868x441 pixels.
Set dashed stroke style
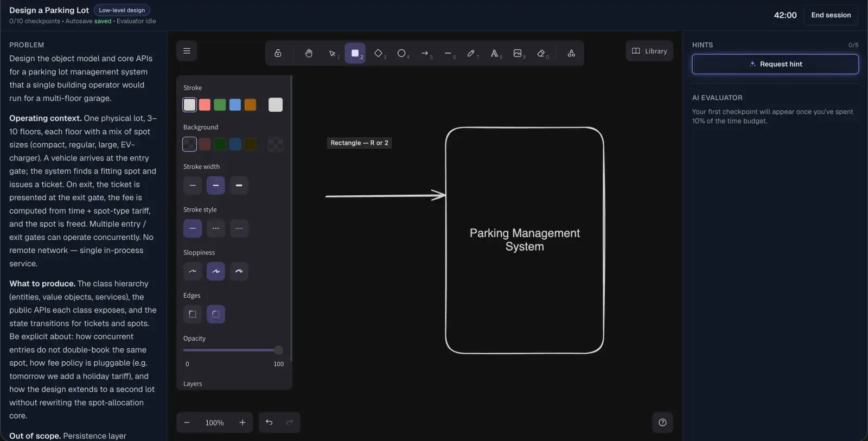[x=216, y=228]
